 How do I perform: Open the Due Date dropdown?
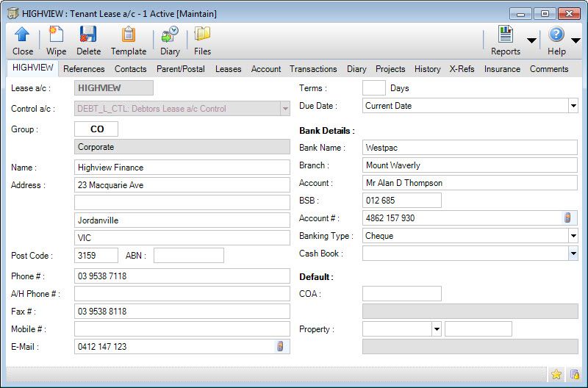coord(573,106)
